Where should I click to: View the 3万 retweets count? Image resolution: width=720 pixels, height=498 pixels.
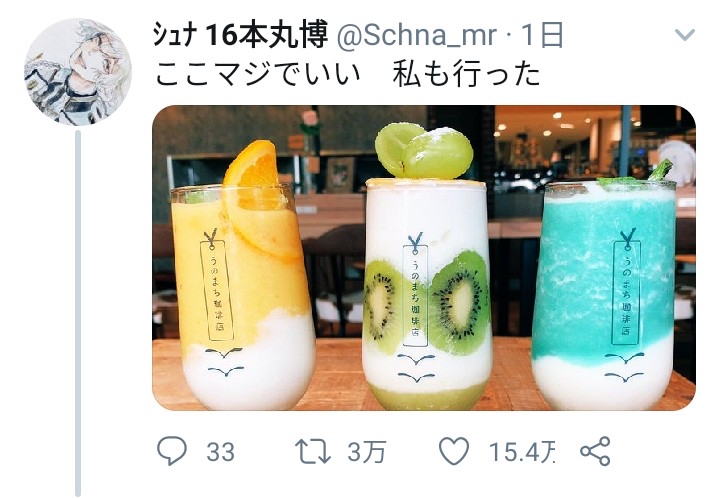[x=366, y=452]
